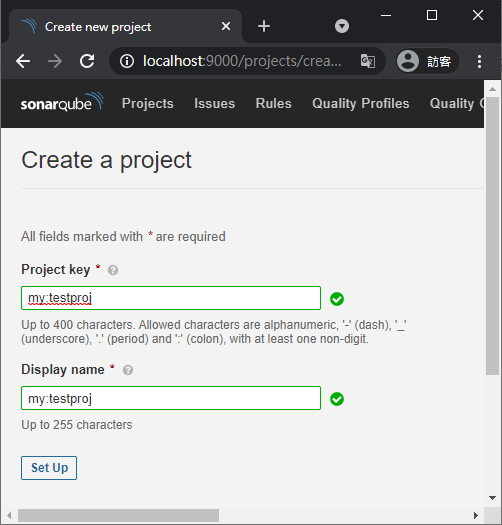Open the Projects menu item
The height and width of the screenshot is (525, 502).
pos(148,103)
